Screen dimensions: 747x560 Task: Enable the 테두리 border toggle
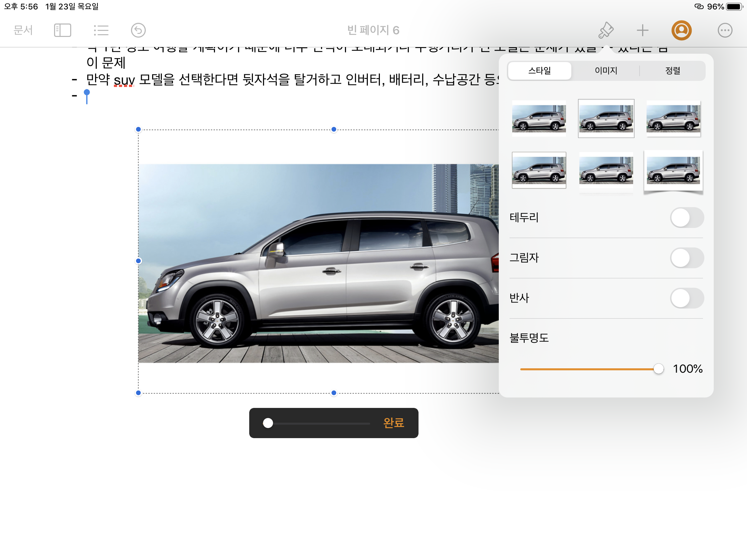(687, 218)
